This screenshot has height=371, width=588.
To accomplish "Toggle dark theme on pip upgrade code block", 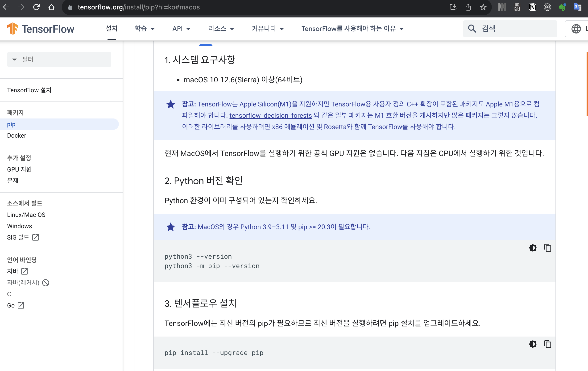I will click(x=533, y=344).
